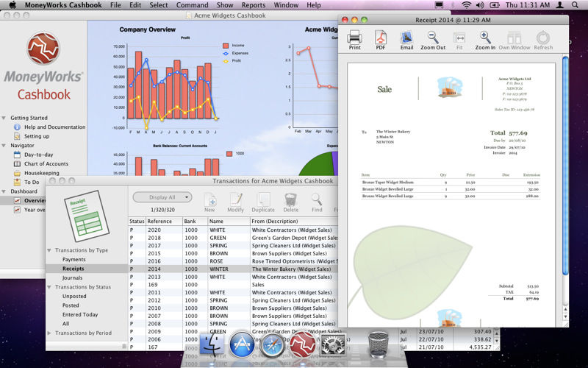The image size is (588, 368).
Task: Sort by Reference column header
Action: 164,222
